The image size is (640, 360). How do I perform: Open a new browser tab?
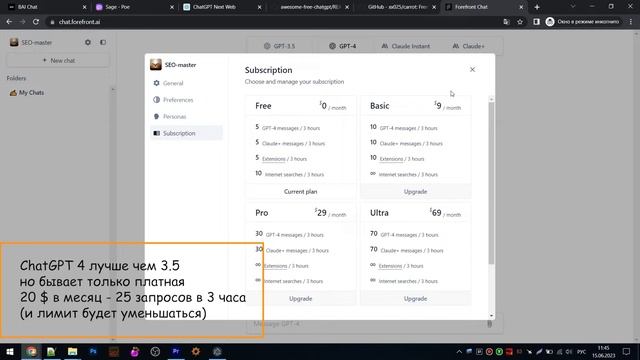537,7
